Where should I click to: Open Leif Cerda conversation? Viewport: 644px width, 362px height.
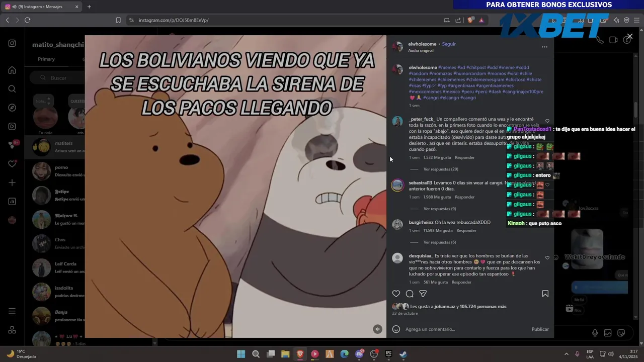pos(54,267)
